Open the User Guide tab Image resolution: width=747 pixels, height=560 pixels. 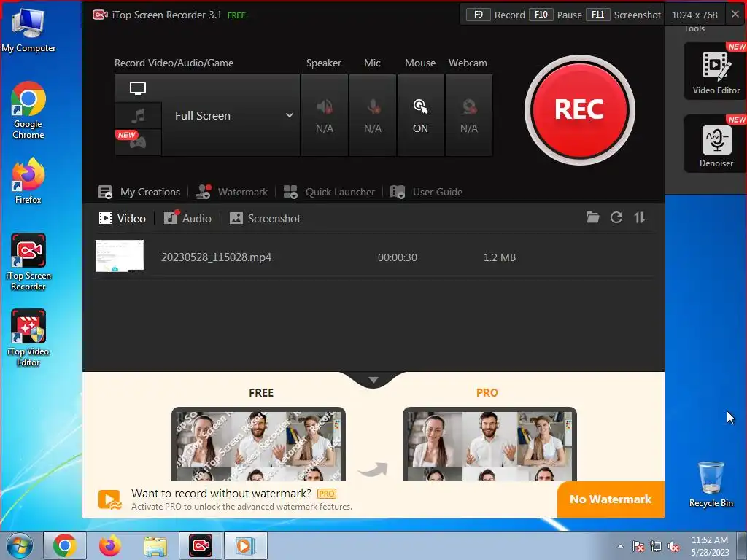point(426,192)
